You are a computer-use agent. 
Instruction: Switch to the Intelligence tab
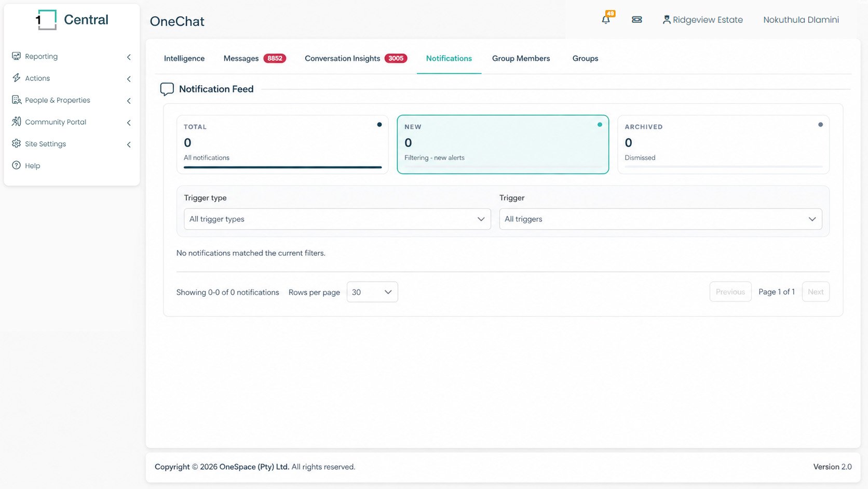(184, 58)
